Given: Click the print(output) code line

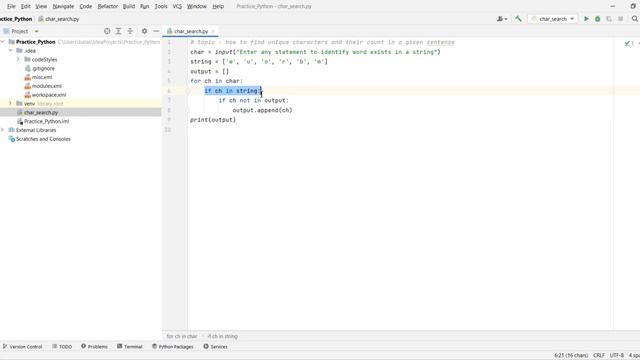Looking at the screenshot, I should pos(213,120).
